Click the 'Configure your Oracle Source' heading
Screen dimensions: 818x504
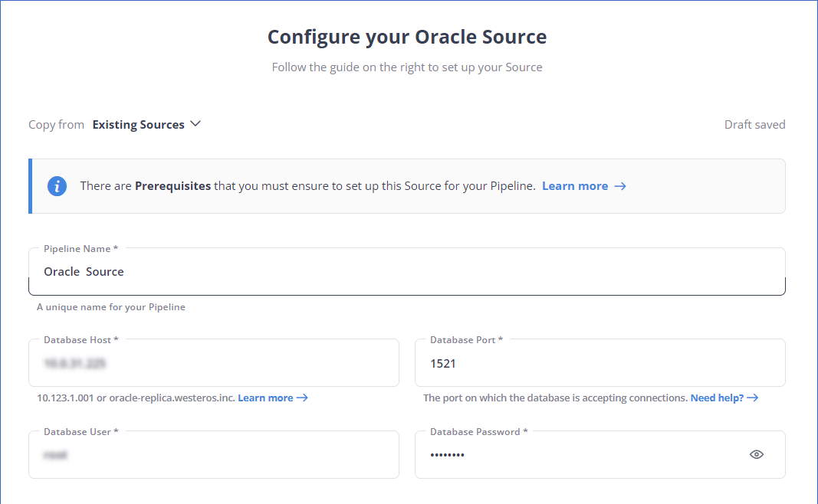(407, 37)
